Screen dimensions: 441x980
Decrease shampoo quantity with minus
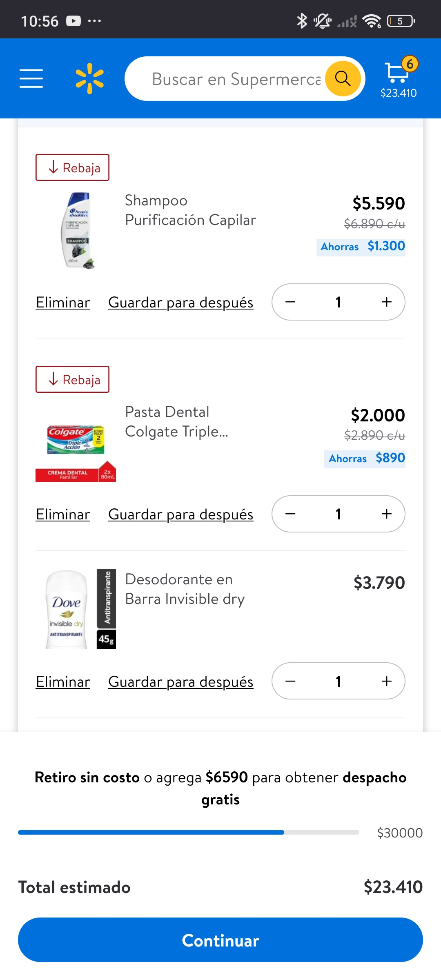point(290,302)
